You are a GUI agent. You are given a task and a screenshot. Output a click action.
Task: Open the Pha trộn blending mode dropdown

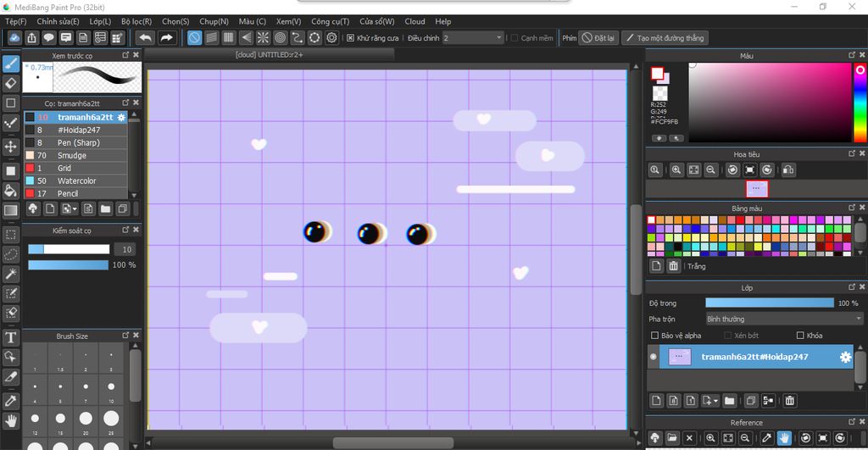pyautogui.click(x=784, y=319)
